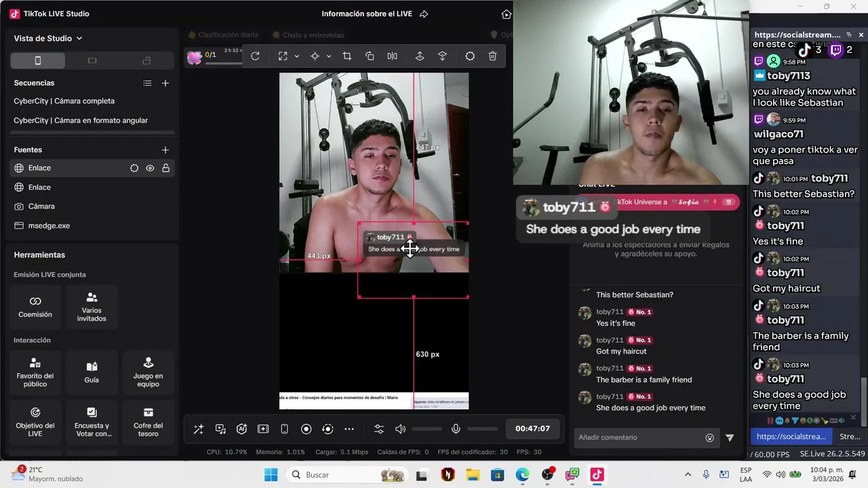Move the layer down with arrow icon

(442, 56)
